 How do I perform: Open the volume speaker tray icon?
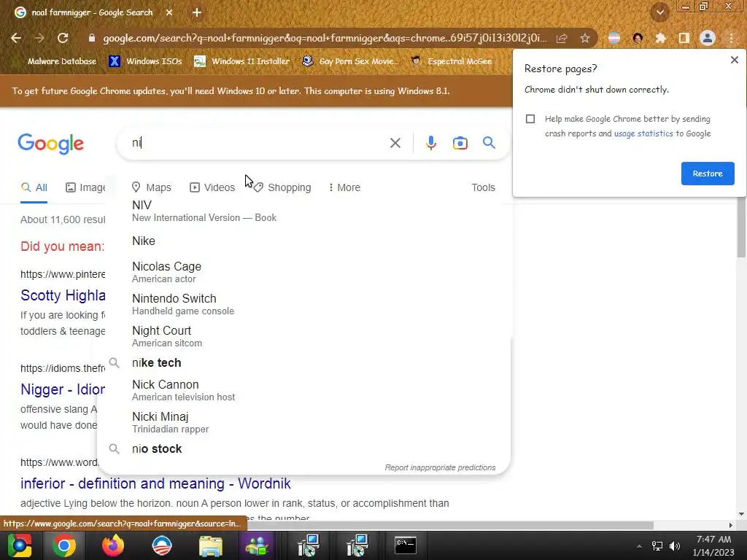[x=675, y=546]
